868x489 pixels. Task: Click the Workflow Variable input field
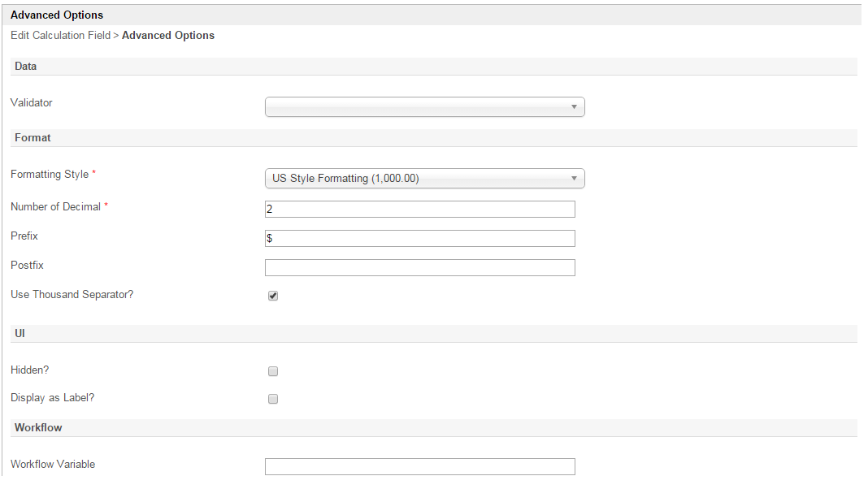419,466
